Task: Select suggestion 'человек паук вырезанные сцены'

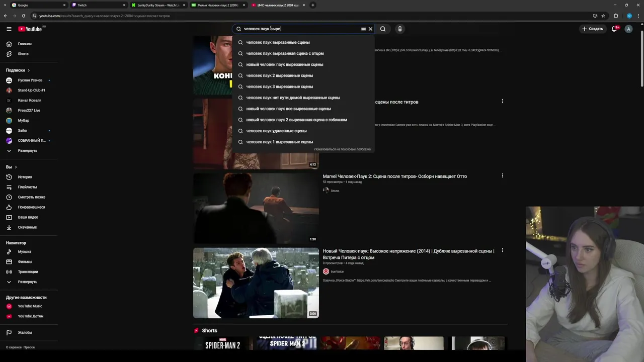Action: coord(303,42)
